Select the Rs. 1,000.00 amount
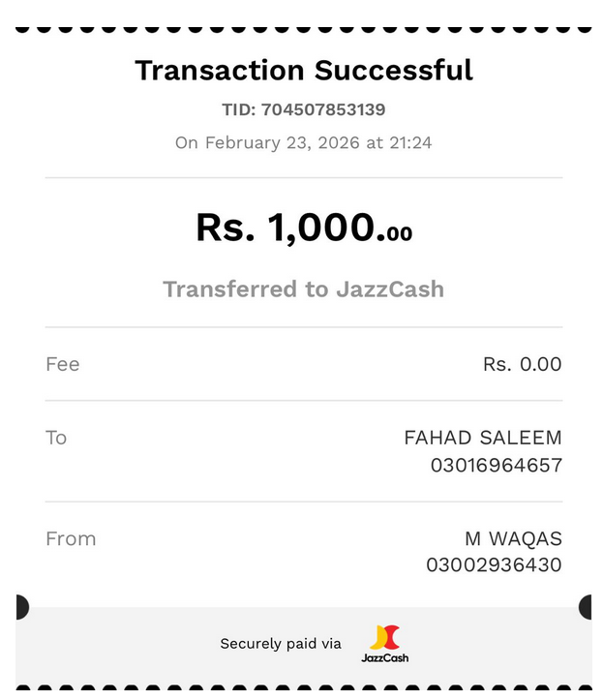 coord(304,228)
